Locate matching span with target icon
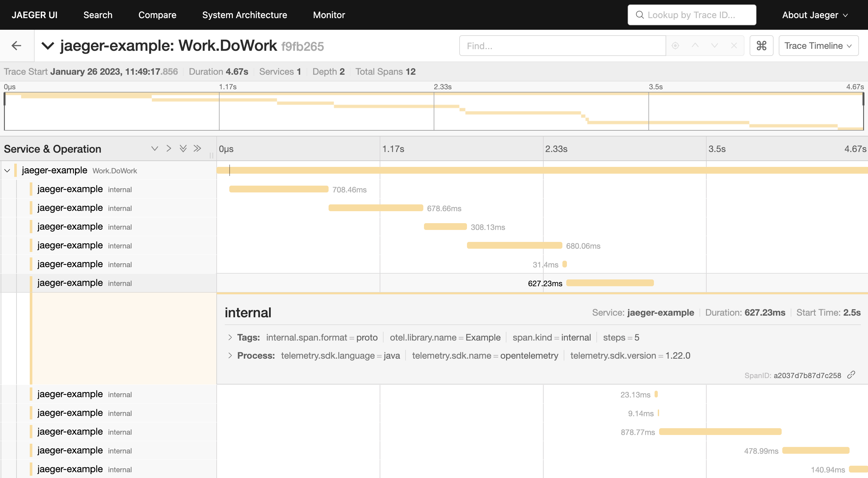 coord(675,46)
